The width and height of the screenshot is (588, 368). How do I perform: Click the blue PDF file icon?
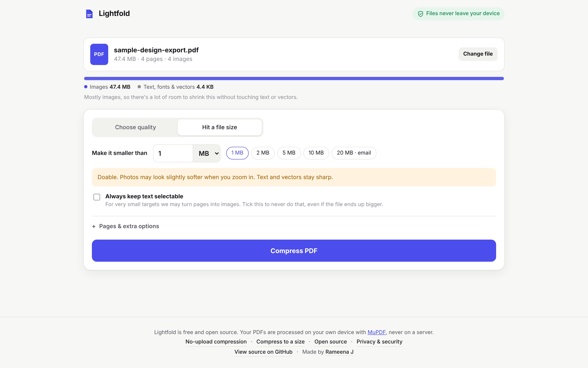[x=99, y=54]
